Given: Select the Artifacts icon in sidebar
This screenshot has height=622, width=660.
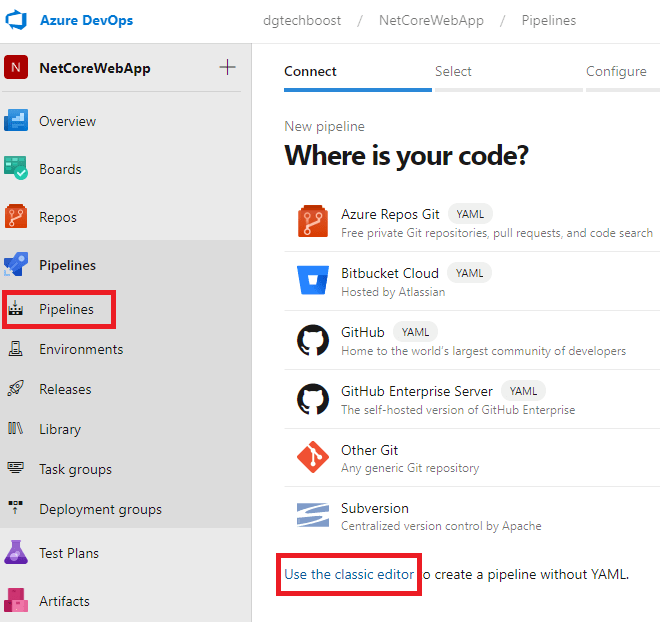Looking at the screenshot, I should click(16, 601).
